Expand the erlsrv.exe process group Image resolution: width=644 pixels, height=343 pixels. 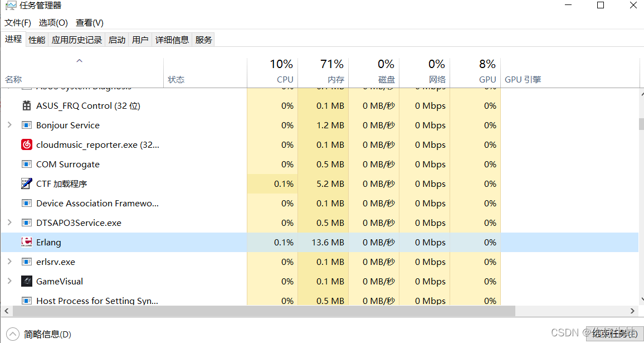9,261
